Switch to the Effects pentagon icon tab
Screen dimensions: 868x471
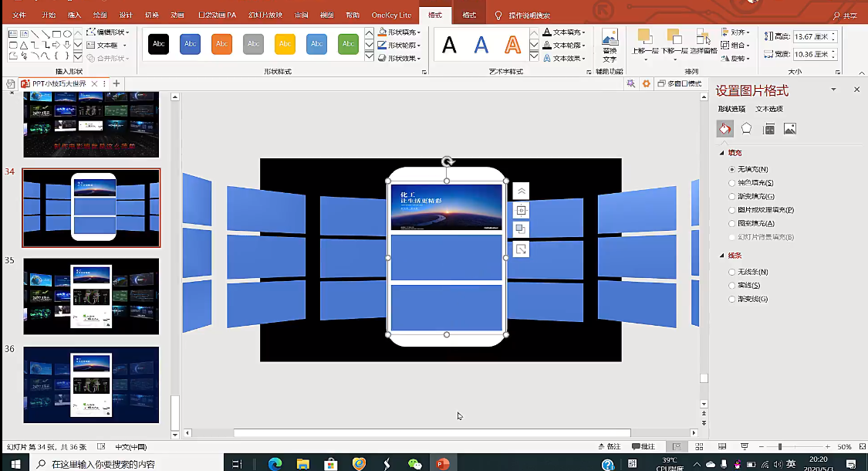click(x=746, y=129)
